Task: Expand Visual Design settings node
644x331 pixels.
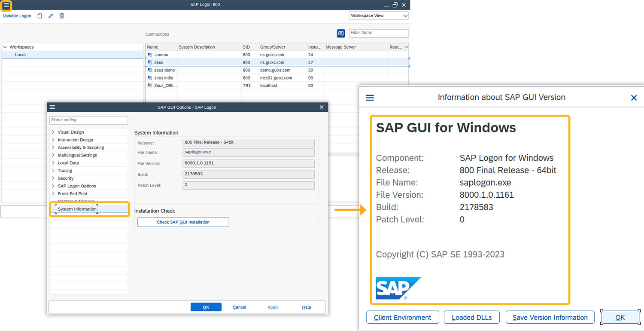Action: pyautogui.click(x=53, y=132)
